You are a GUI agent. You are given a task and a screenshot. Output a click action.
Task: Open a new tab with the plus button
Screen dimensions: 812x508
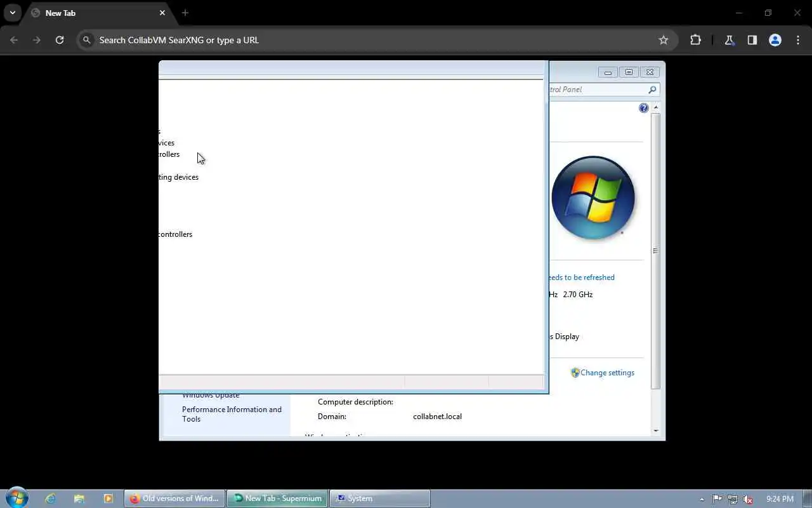tap(185, 13)
